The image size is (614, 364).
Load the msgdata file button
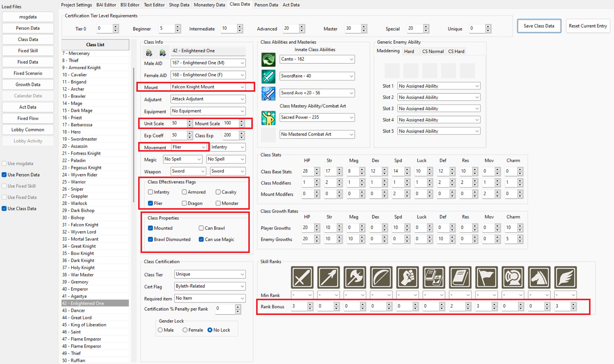(28, 17)
